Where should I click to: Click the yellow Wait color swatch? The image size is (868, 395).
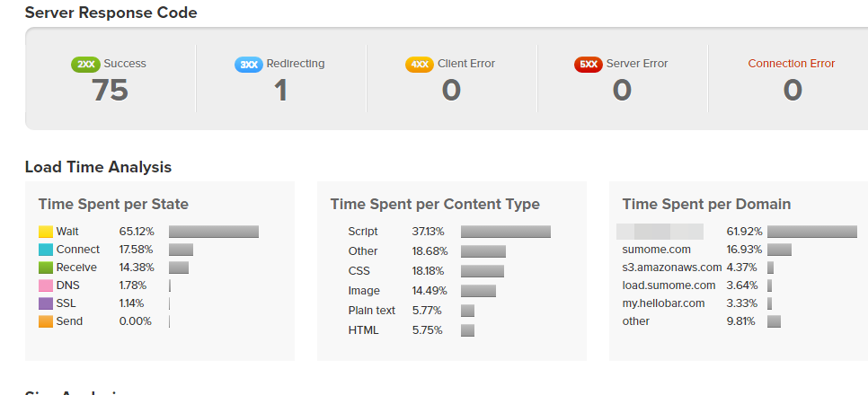(x=46, y=232)
